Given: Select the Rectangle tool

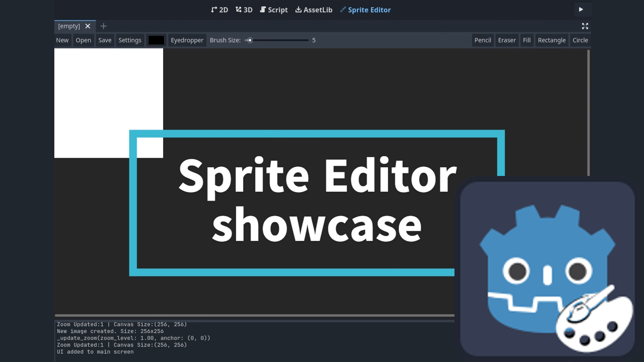Looking at the screenshot, I should 551,40.
